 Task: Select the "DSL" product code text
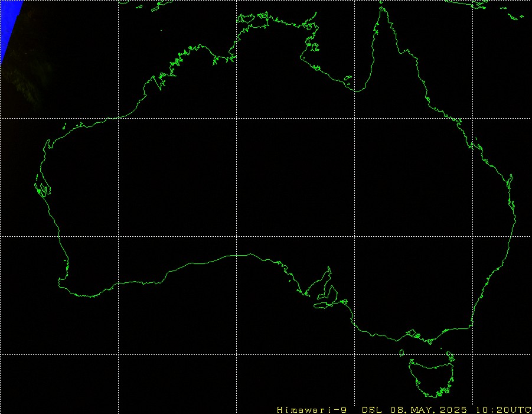point(371,410)
